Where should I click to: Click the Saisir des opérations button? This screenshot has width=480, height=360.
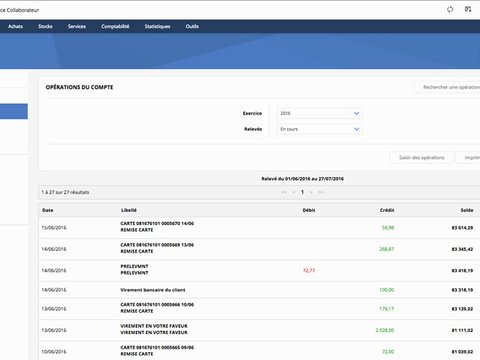click(x=422, y=157)
